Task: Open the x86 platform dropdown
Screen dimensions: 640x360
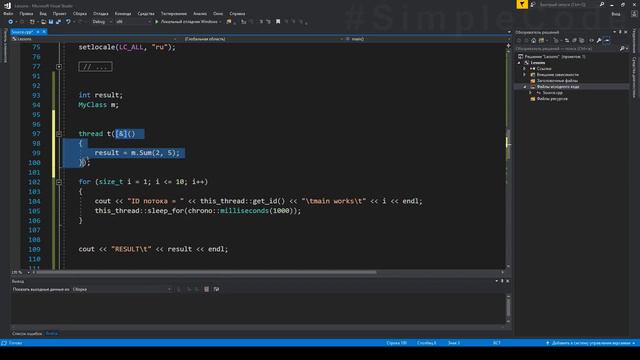Action: pos(133,22)
